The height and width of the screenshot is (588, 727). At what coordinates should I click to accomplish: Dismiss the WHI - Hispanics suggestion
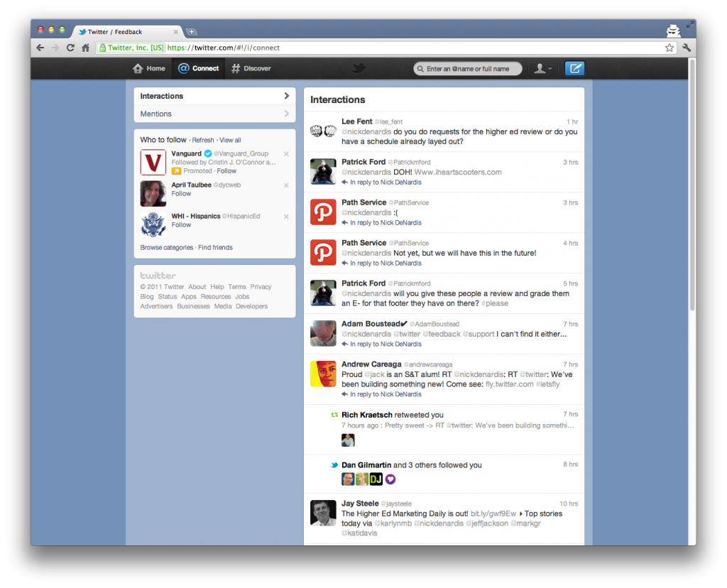[x=286, y=217]
